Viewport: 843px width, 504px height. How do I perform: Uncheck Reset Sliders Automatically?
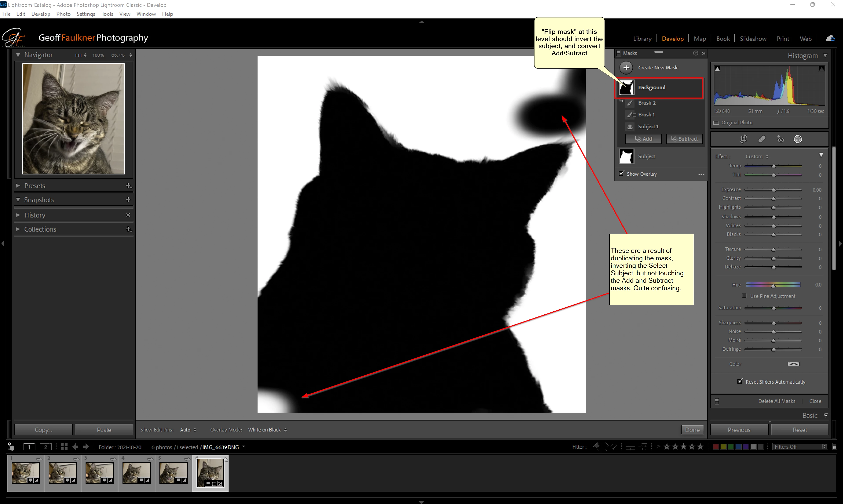pos(740,381)
